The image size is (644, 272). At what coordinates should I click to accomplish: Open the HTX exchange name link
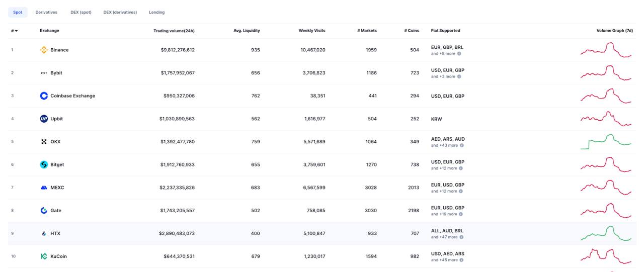55,233
